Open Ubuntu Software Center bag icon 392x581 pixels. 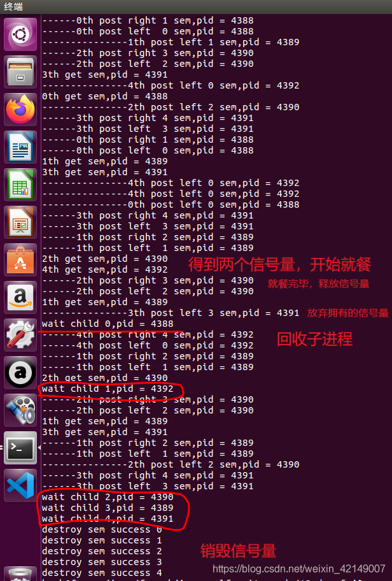click(20, 260)
